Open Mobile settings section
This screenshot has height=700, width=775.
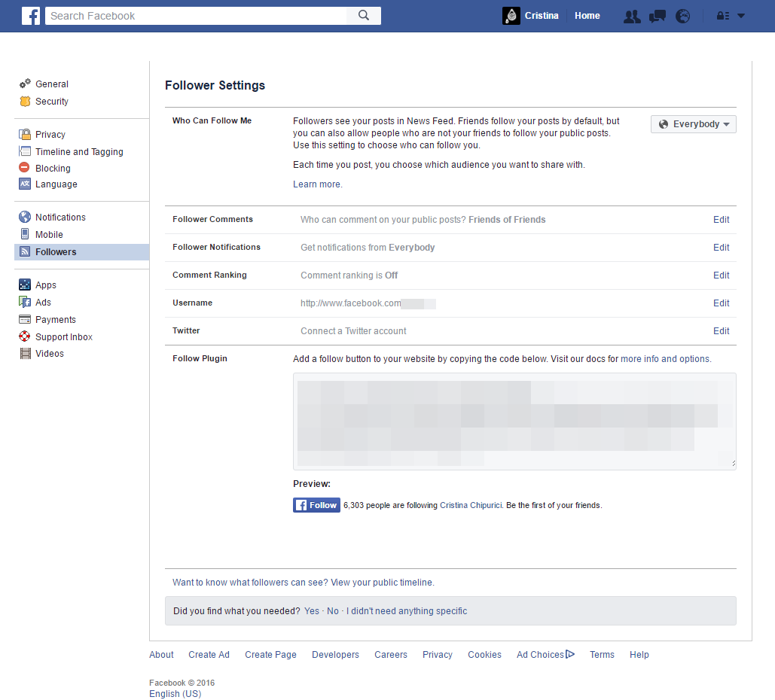[x=49, y=235]
